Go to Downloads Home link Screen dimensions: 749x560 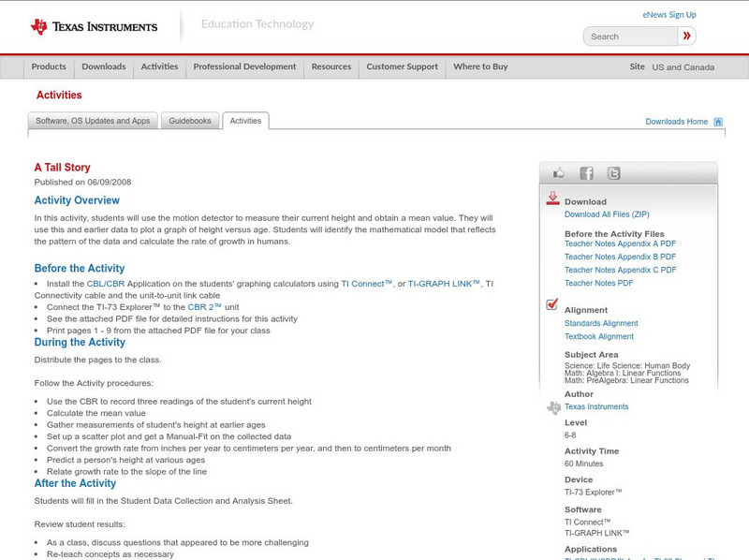coord(676,122)
